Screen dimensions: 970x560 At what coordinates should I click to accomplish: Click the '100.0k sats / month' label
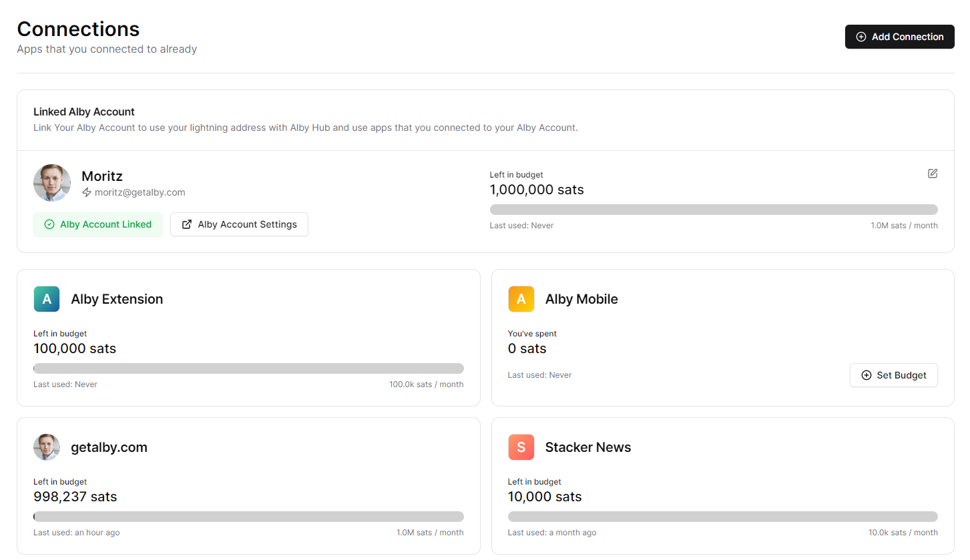[x=427, y=384]
